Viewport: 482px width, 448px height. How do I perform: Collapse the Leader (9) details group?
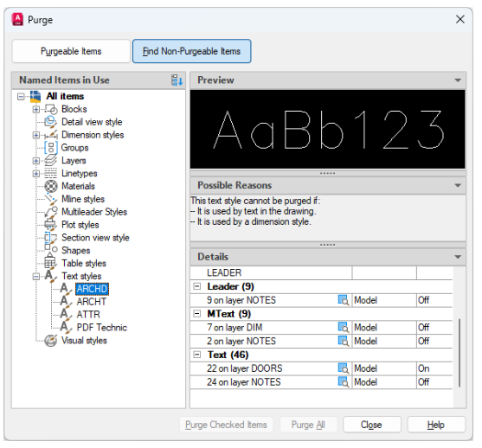coord(196,286)
